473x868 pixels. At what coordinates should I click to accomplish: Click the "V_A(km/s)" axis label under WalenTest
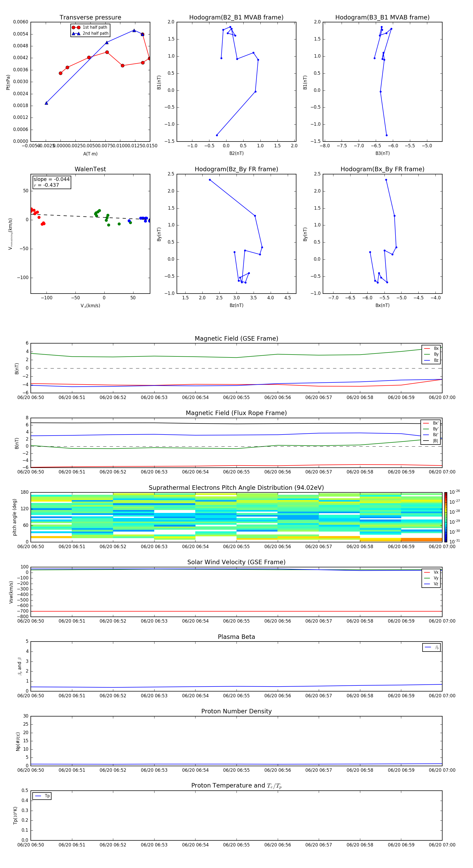click(90, 306)
